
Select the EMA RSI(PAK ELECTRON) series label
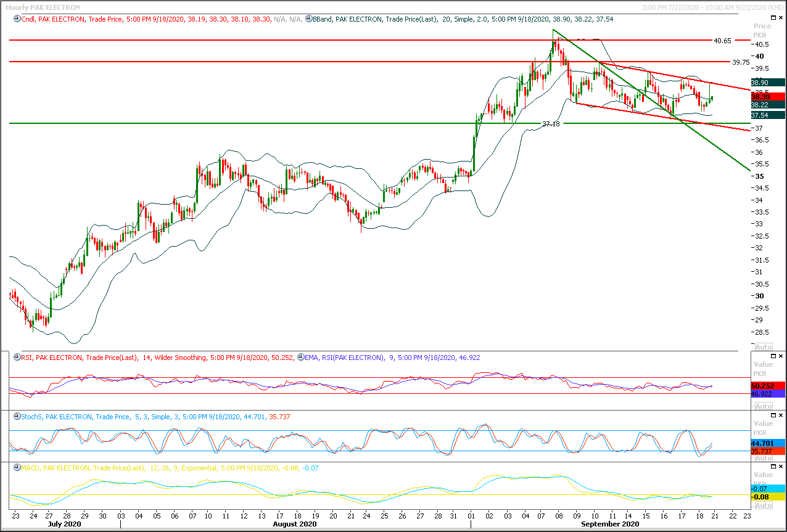(x=392, y=357)
